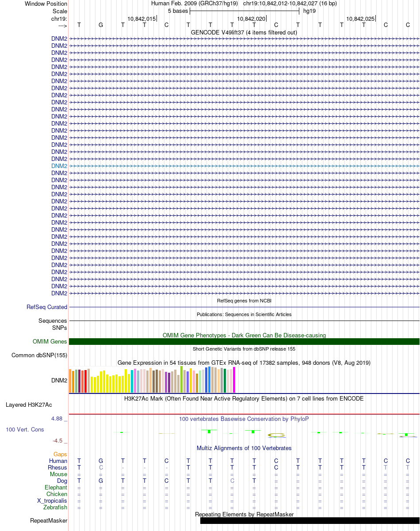Open Multiz Alignments of 100 Vertebrates title
Image resolution: width=420 pixels, height=531 pixels.
(x=244, y=448)
